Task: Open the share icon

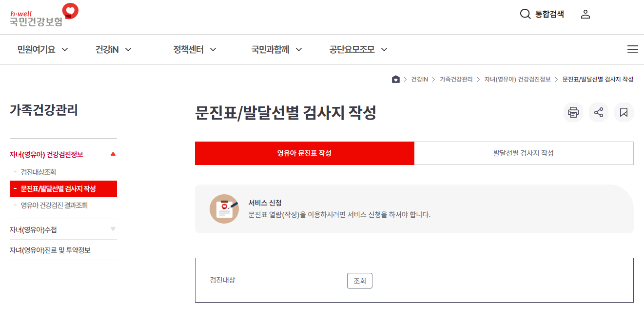Action: [x=598, y=112]
